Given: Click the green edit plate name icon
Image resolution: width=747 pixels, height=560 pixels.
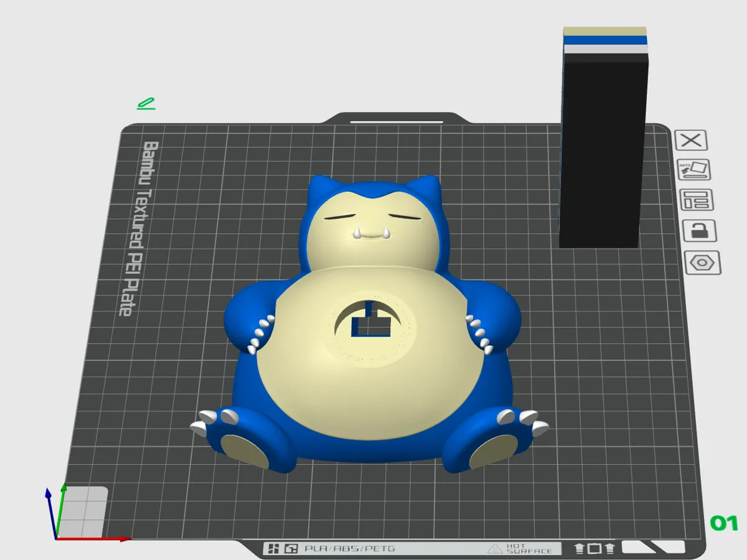Looking at the screenshot, I should tap(146, 103).
